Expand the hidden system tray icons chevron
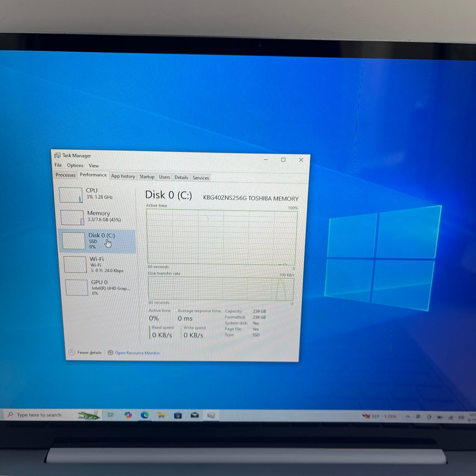476x476 pixels. [407, 417]
